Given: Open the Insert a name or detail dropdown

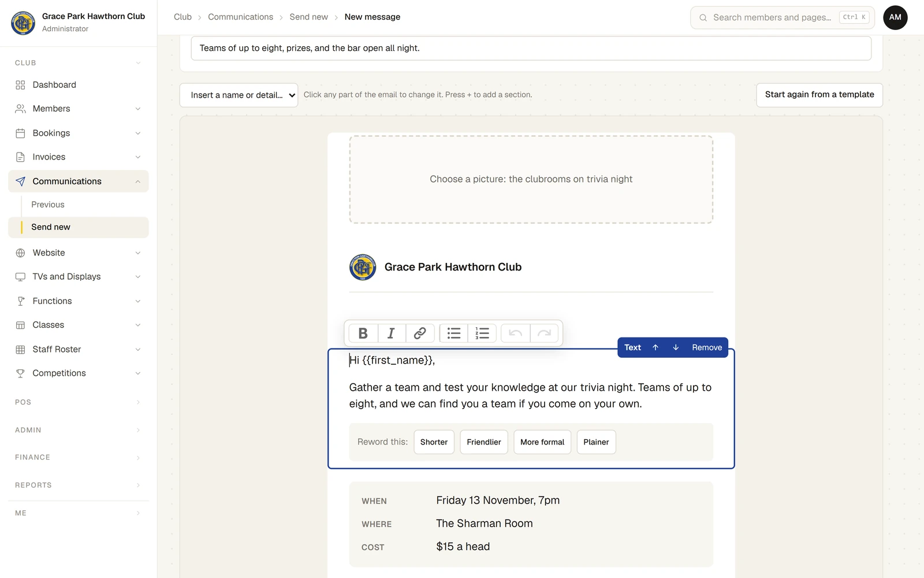Looking at the screenshot, I should 239,95.
